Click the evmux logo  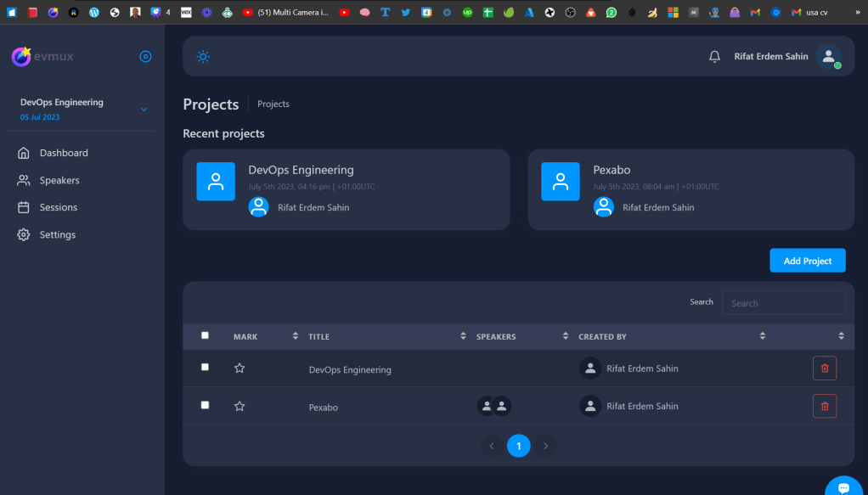click(x=42, y=57)
